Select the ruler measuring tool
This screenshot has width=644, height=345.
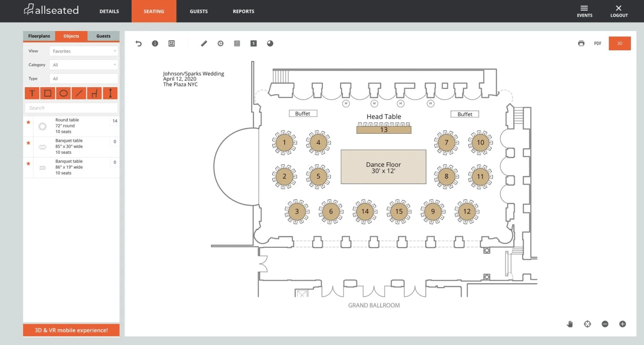(x=204, y=44)
